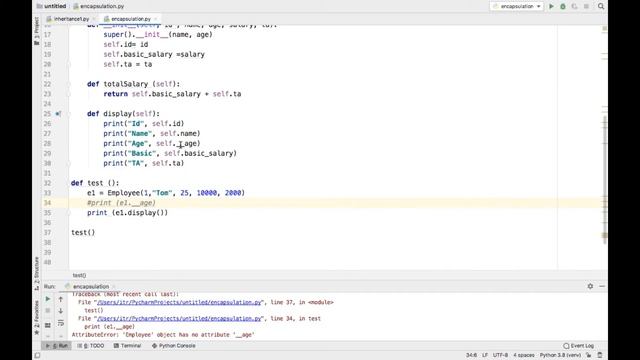The image size is (640, 360).
Task: Hide the Run tool window minimize icon
Action: pyautogui.click(x=602, y=287)
